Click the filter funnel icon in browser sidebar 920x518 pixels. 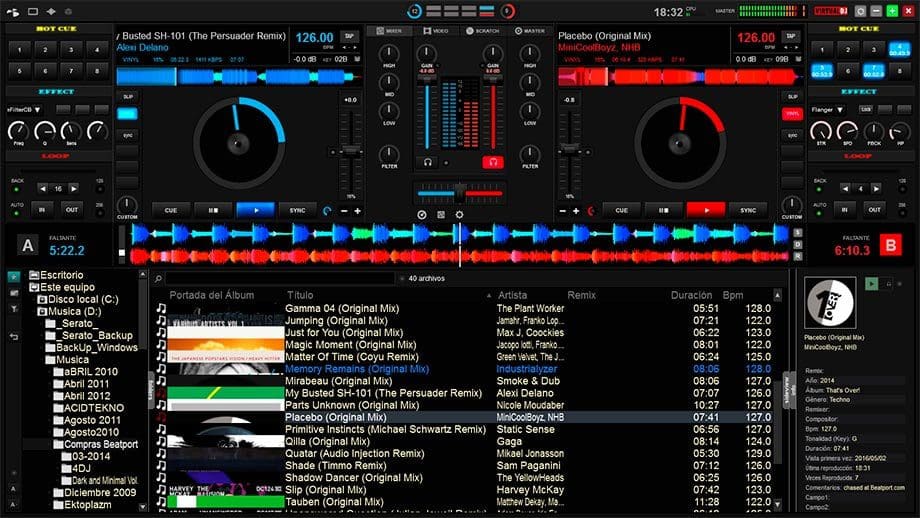[x=14, y=309]
